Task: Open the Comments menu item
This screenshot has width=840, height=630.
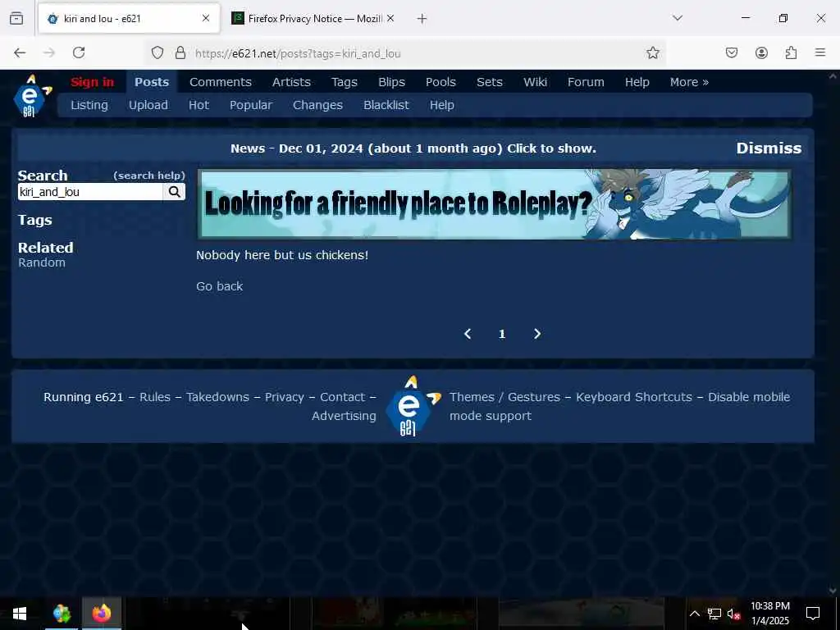Action: coord(220,82)
